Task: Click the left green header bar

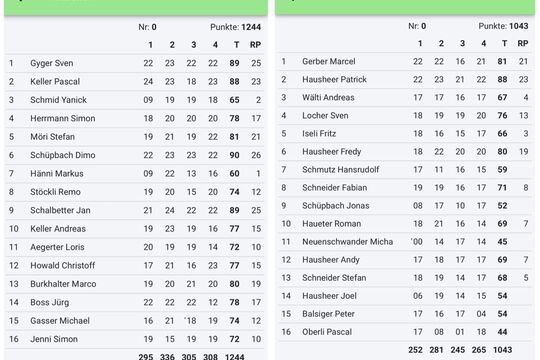Action: click(136, 8)
